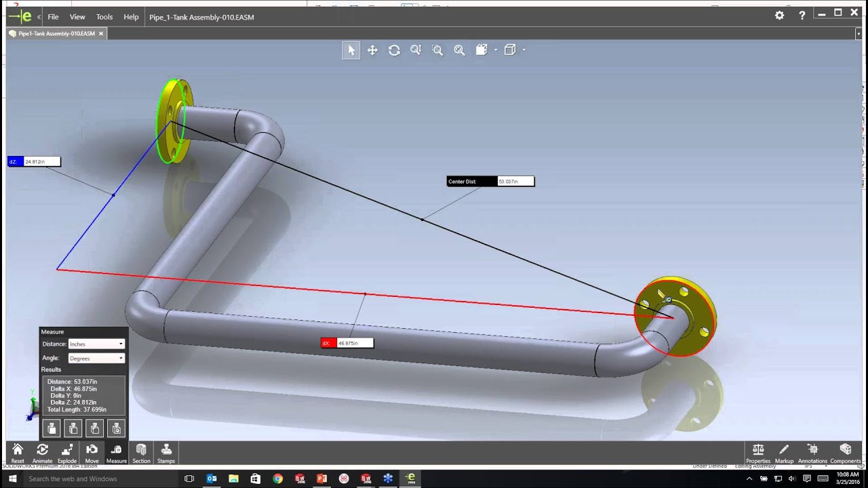The height and width of the screenshot is (488, 868).
Task: Activate the Pan tool
Action: pyautogui.click(x=372, y=50)
